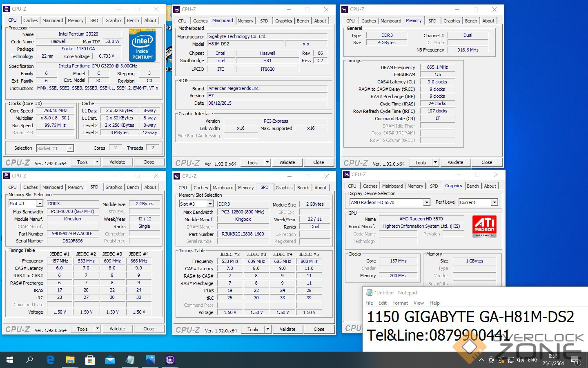Select the About tab in the Graphics window
This screenshot has height=368, width=588.
[490, 186]
